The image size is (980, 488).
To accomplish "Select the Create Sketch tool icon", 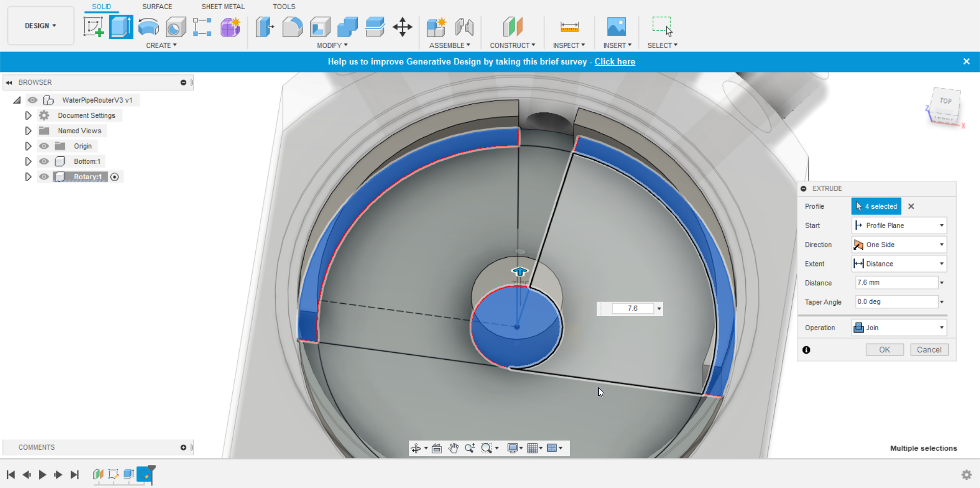I will 93,27.
